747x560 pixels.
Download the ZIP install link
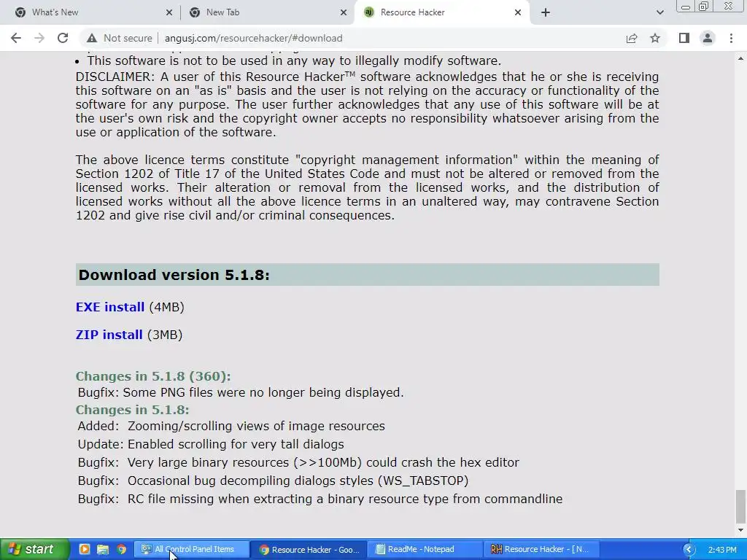click(109, 335)
